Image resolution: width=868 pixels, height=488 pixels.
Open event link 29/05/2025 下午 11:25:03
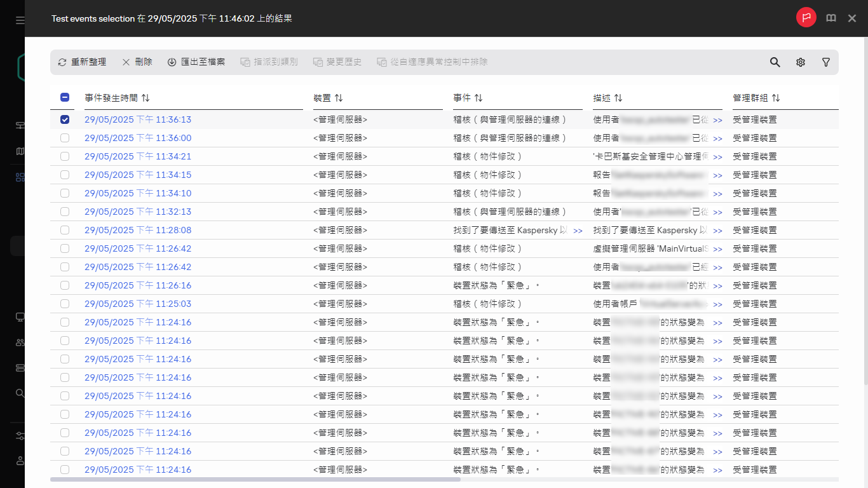click(x=138, y=304)
